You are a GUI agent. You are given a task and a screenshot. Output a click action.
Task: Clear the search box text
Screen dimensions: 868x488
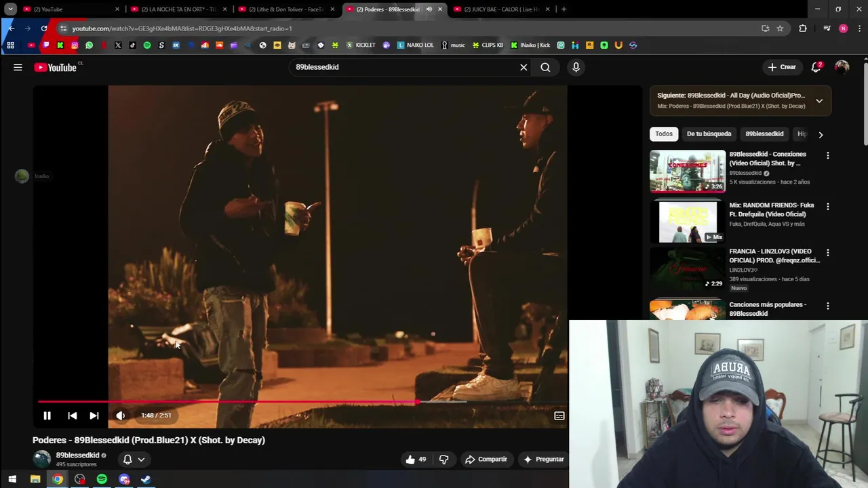[524, 67]
